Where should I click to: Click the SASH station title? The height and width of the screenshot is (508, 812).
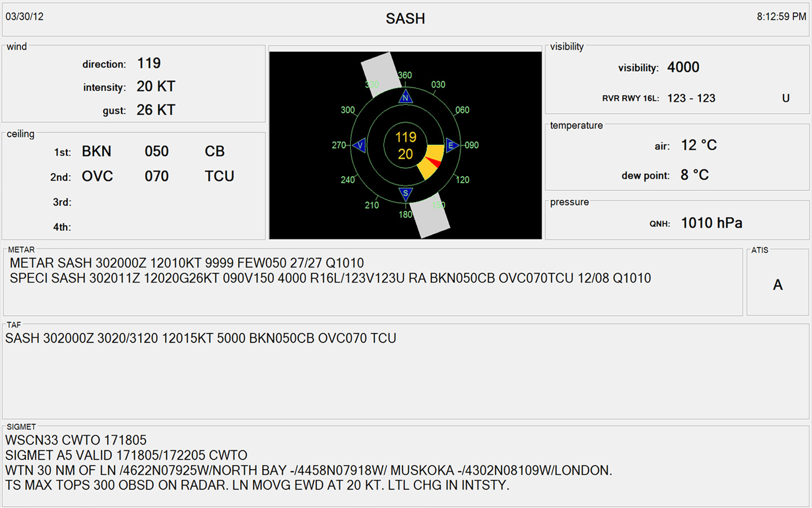(x=405, y=19)
